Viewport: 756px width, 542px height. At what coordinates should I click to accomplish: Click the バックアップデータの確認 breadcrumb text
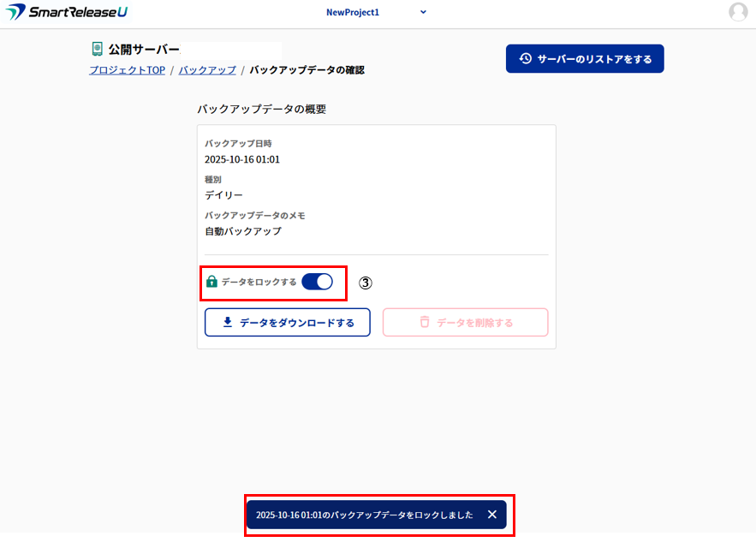point(307,70)
